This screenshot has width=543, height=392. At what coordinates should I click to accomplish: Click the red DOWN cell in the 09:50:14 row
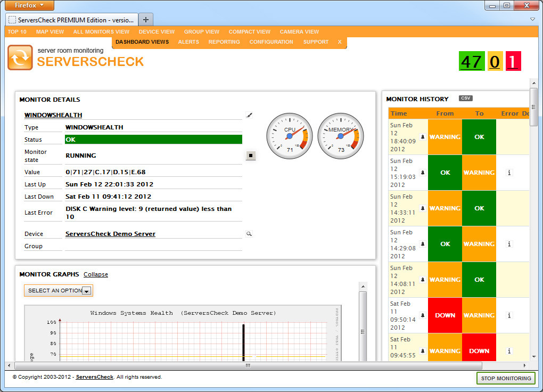click(445, 315)
